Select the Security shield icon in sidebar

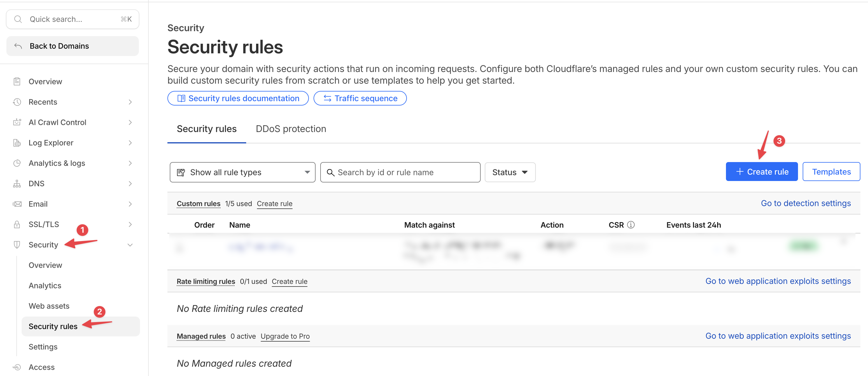[x=17, y=245]
